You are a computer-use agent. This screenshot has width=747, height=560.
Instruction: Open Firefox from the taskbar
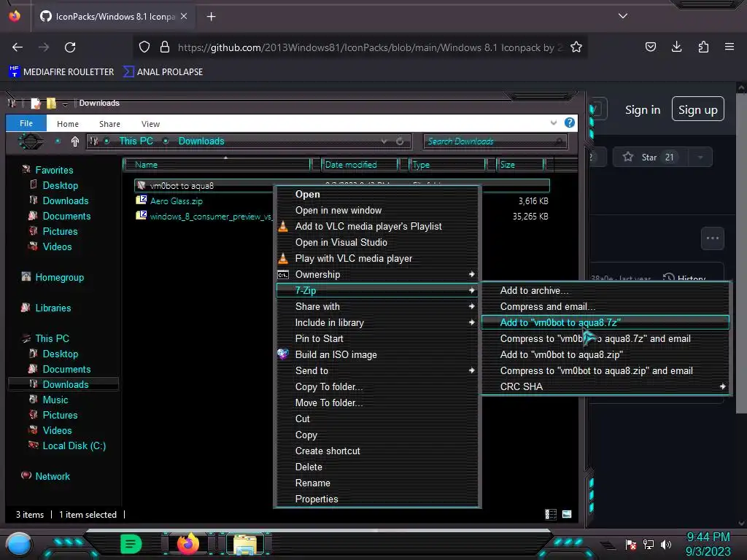187,544
